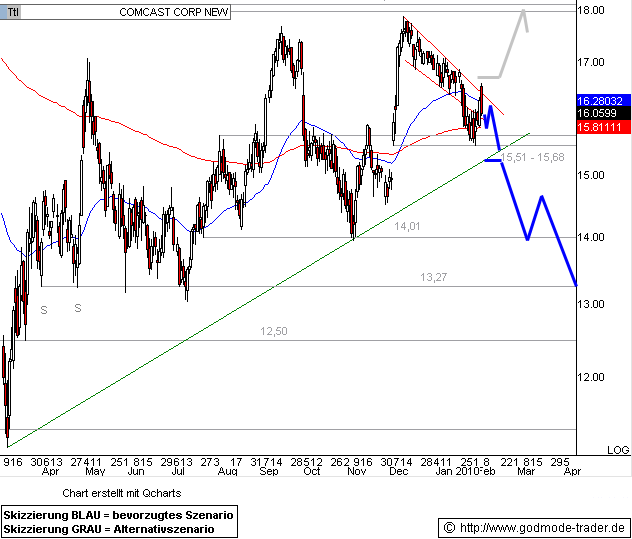Click the Mar month label
Screen dimensions: 632x539
[526, 471]
